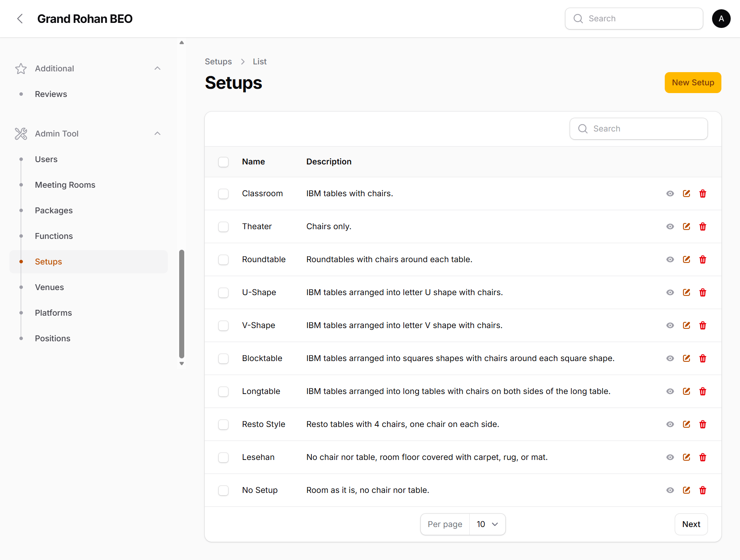Click the New Setup button
Screen dimensions: 740x560
click(693, 83)
